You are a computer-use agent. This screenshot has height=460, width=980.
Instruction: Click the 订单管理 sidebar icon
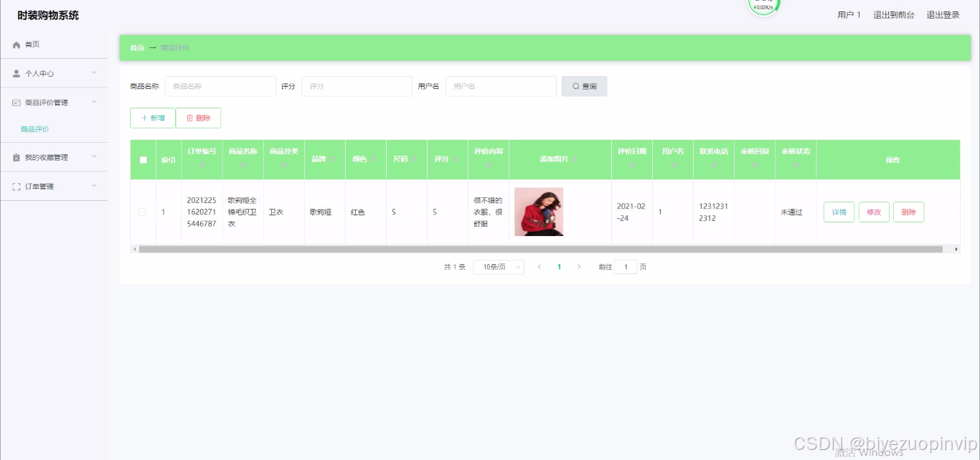[x=17, y=187]
